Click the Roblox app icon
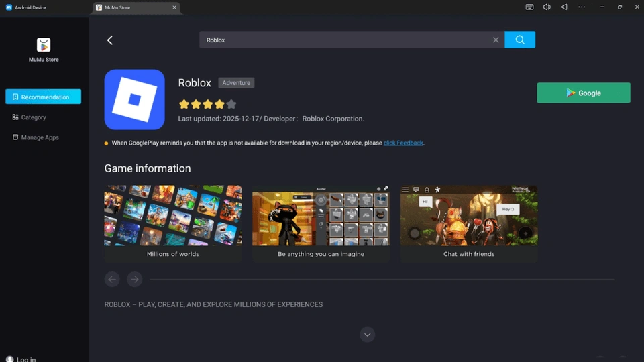The height and width of the screenshot is (362, 644). (134, 99)
